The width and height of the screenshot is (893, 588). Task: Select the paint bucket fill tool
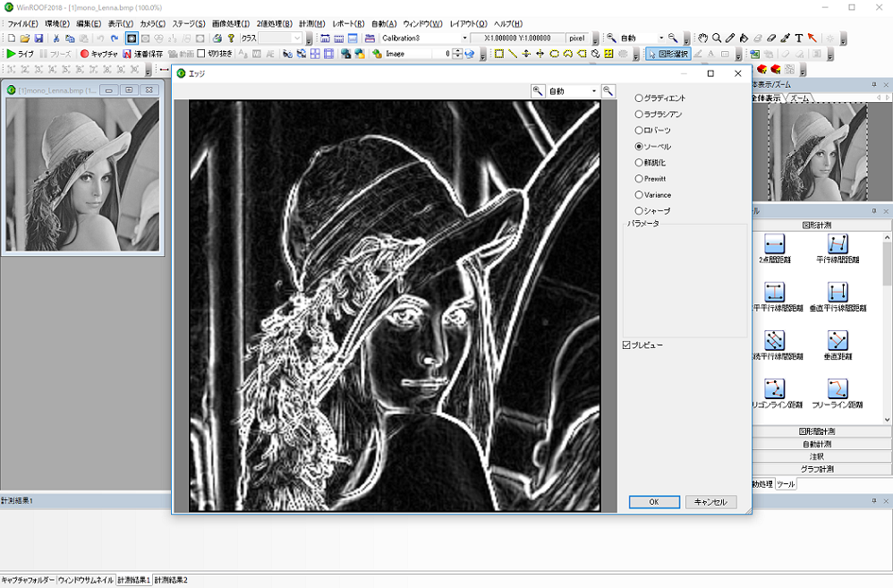744,38
